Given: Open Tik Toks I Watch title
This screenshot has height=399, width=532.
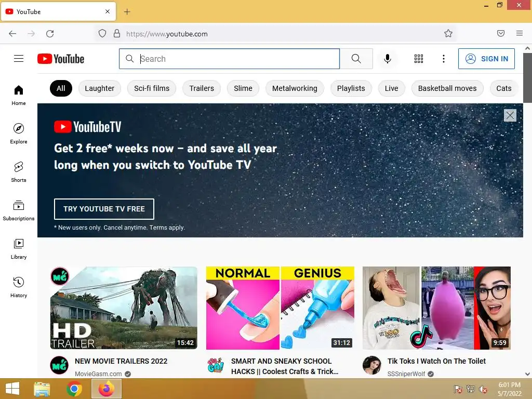Looking at the screenshot, I should coord(436,361).
